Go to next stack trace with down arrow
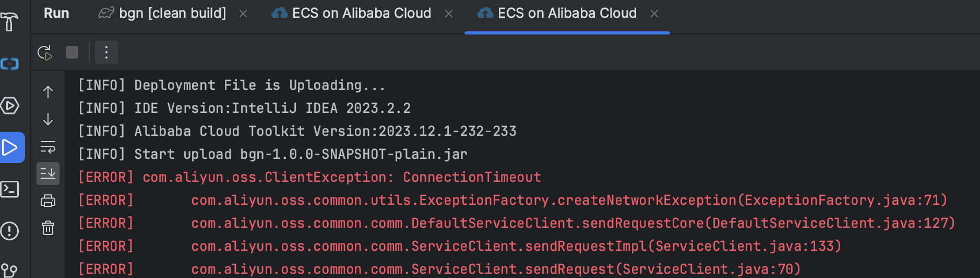This screenshot has height=278, width=980. tap(48, 119)
